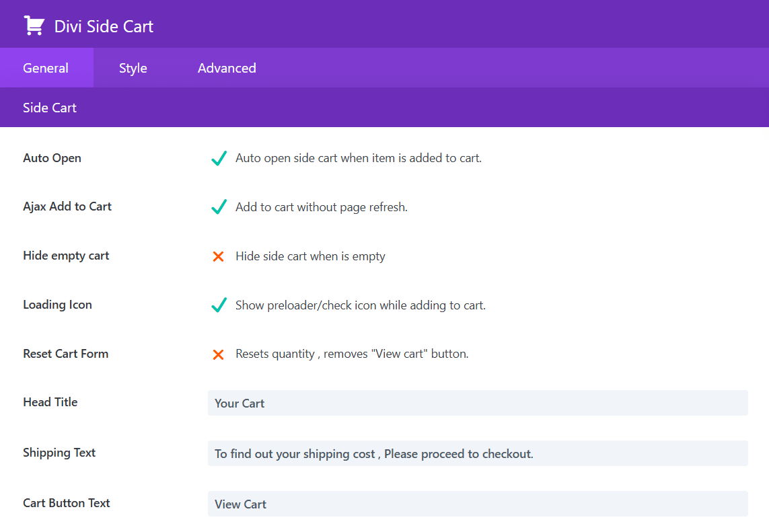This screenshot has height=532, width=769.
Task: Click 'Show preloader/check icon' description text
Action: point(361,305)
